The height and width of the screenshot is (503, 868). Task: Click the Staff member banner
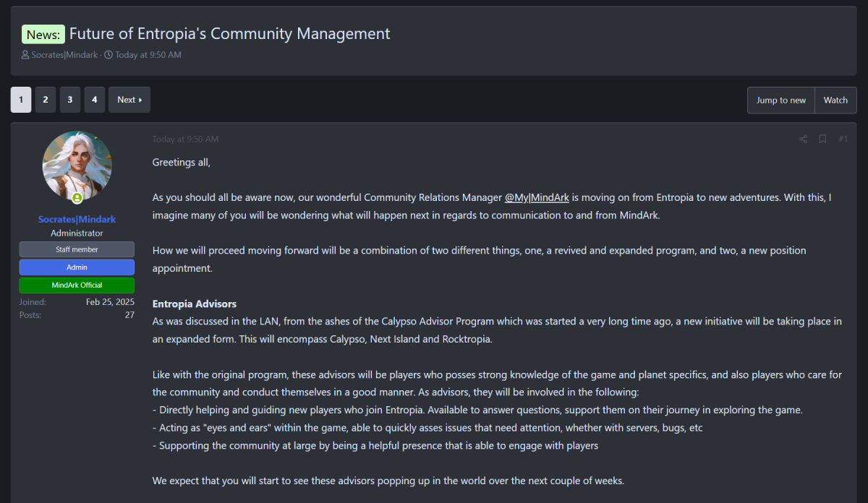point(77,249)
